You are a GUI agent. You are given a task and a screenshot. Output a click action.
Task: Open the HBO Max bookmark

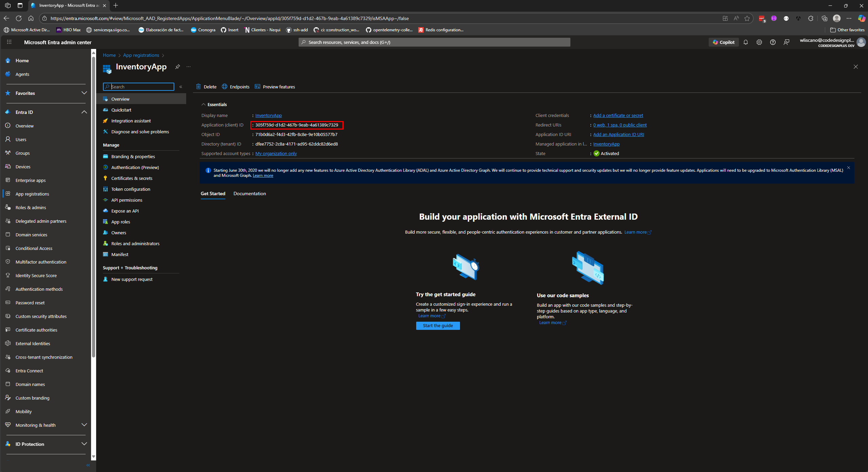point(68,30)
